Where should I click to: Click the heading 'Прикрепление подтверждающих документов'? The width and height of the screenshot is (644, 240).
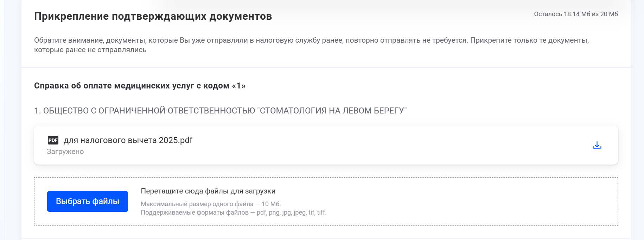pos(153,16)
